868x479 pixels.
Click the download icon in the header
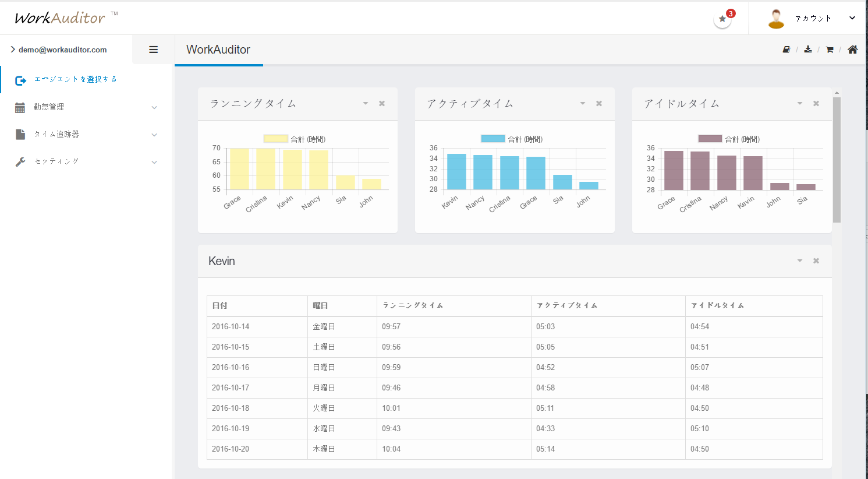[x=808, y=50]
